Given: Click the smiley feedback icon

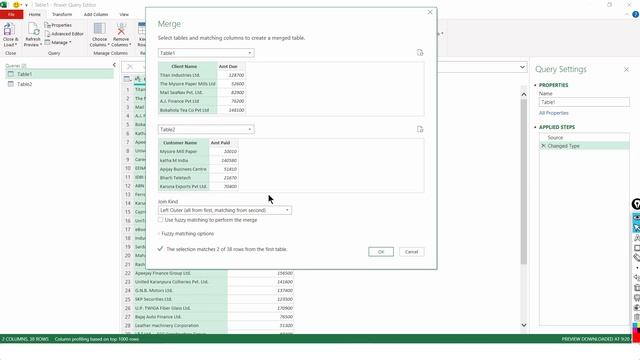Looking at the screenshot, I should [x=16, y=4].
